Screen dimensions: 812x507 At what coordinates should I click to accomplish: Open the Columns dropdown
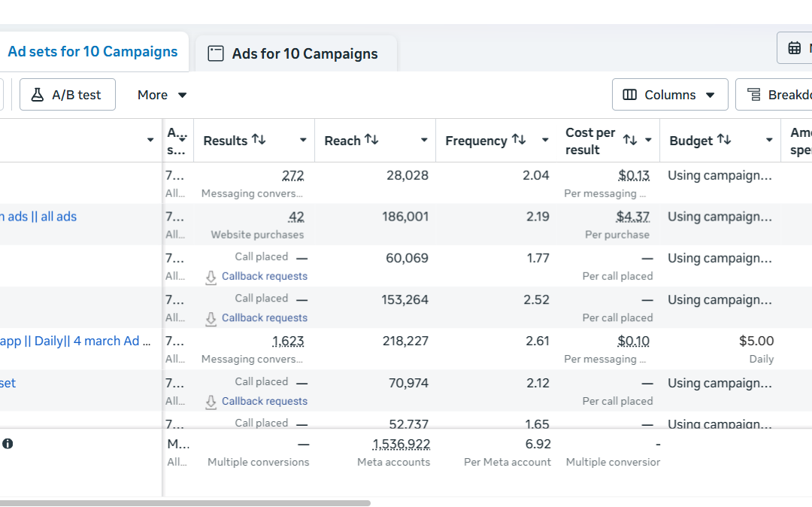(670, 95)
